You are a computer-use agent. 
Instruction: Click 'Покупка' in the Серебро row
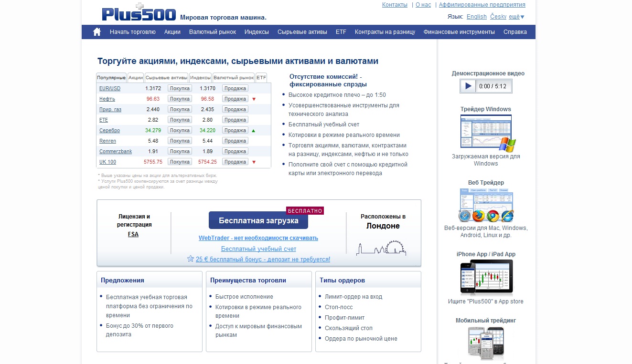pyautogui.click(x=180, y=130)
